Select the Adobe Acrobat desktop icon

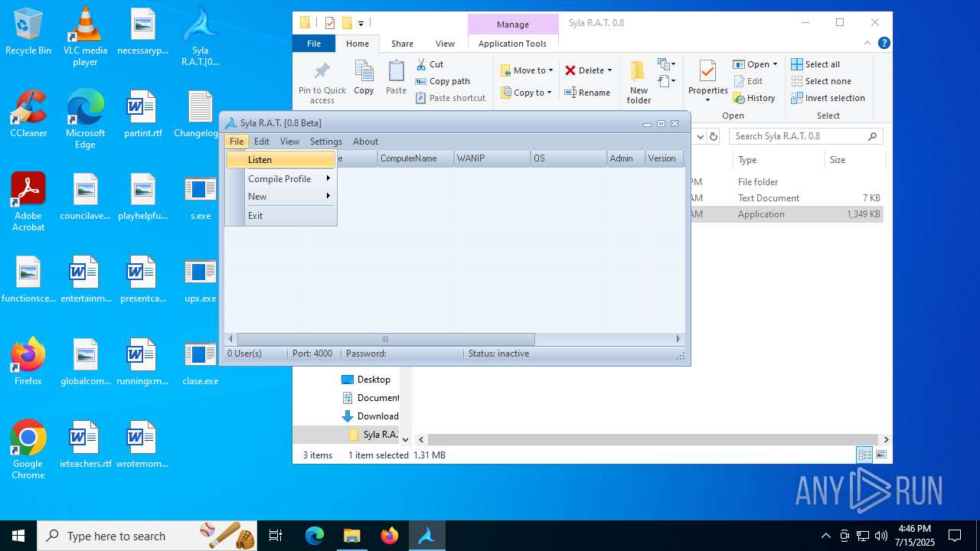[x=28, y=202]
